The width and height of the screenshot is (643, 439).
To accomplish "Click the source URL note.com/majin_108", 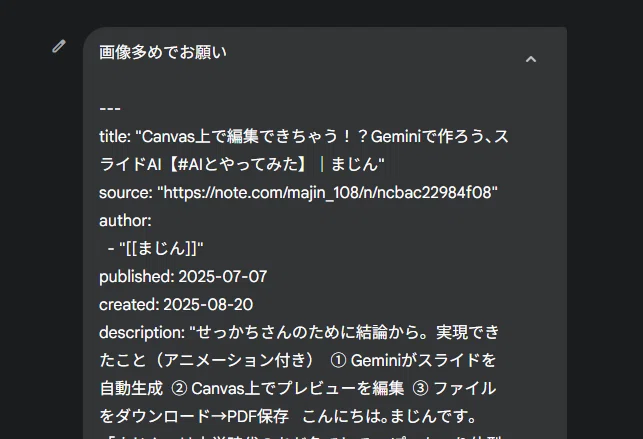I will pyautogui.click(x=331, y=192).
